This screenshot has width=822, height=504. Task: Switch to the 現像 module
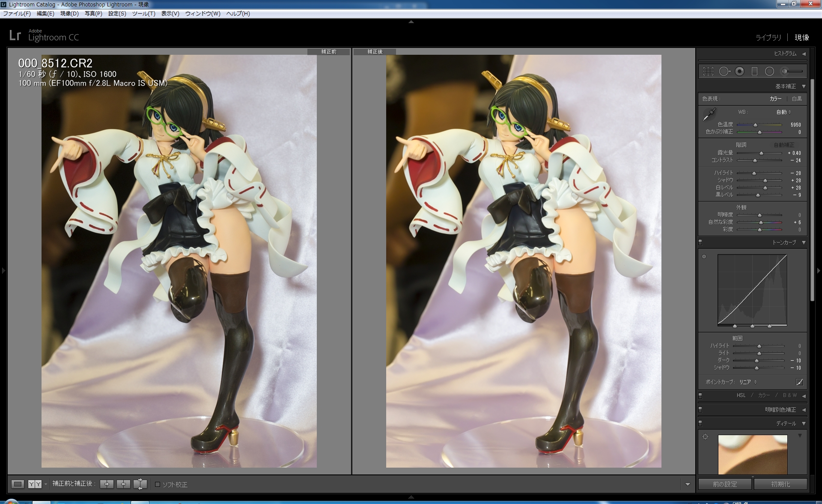[x=802, y=38]
